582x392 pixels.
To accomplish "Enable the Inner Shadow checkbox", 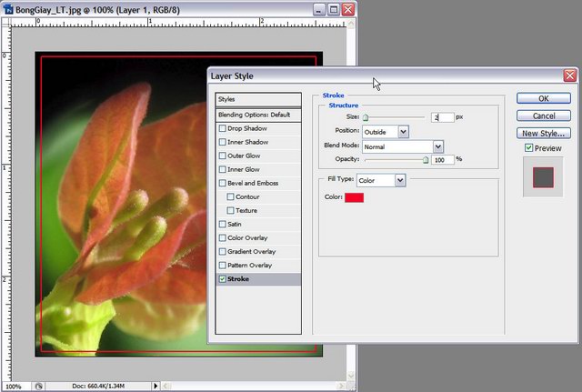I will tap(223, 142).
